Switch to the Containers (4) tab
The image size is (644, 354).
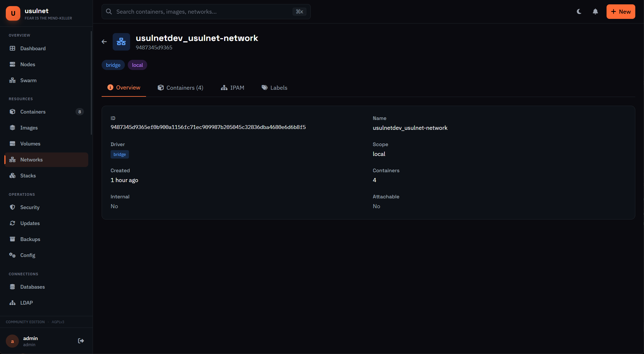tap(180, 87)
